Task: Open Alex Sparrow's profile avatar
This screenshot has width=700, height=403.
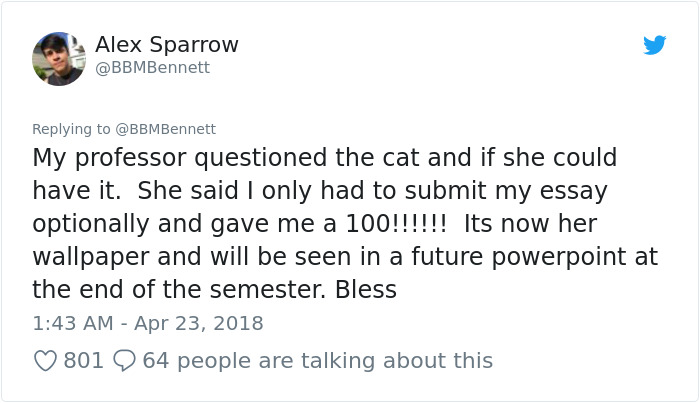Action: click(x=59, y=59)
